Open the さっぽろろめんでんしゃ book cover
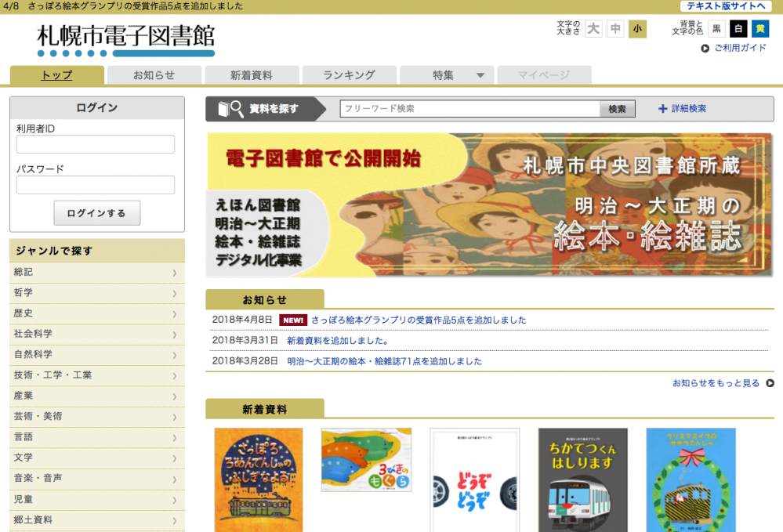 point(259,480)
